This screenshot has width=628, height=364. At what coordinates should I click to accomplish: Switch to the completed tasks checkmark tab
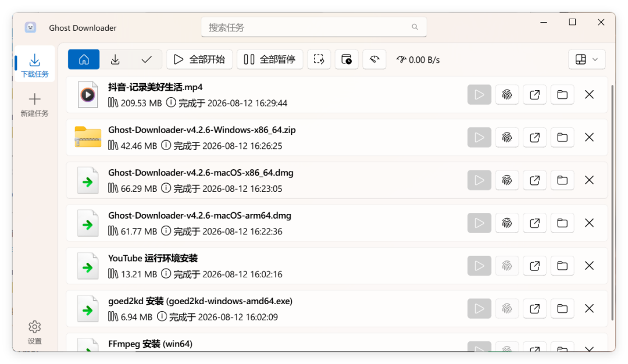tap(147, 60)
